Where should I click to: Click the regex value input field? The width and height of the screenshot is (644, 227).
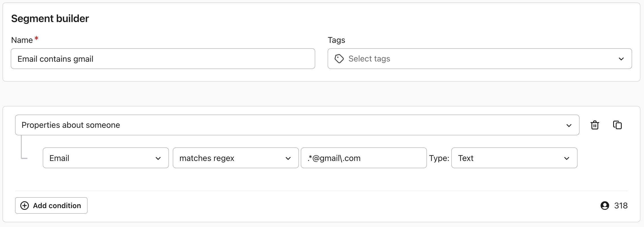(x=363, y=158)
